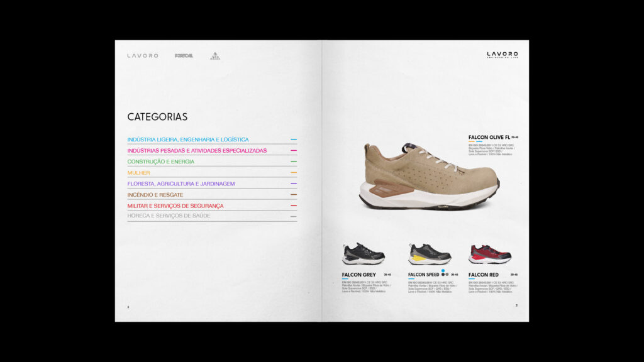Click the FORTCAL logo in the header
644x362 pixels.
tap(184, 56)
